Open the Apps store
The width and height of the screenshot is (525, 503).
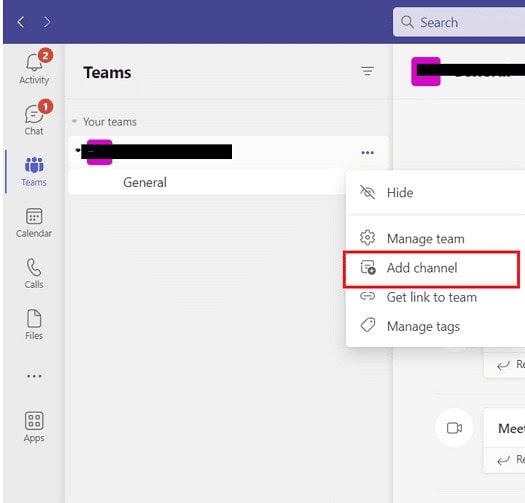(34, 427)
